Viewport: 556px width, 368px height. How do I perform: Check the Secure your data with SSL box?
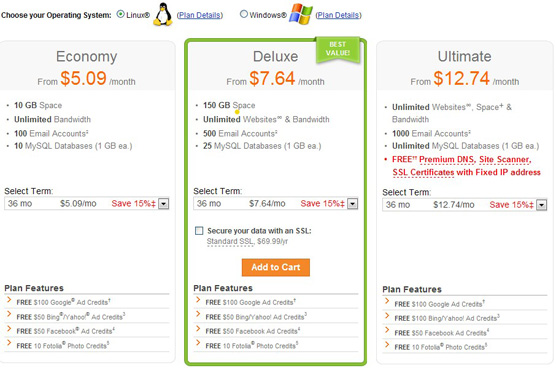pos(199,231)
